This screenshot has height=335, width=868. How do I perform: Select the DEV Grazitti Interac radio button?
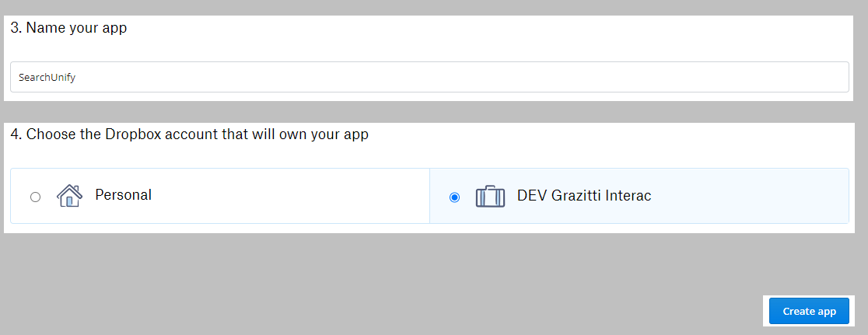pyautogui.click(x=455, y=197)
